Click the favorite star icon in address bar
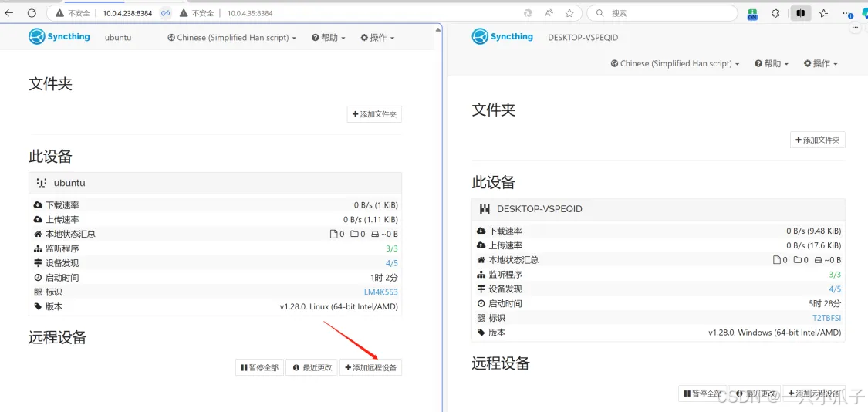This screenshot has height=412, width=868. [569, 13]
